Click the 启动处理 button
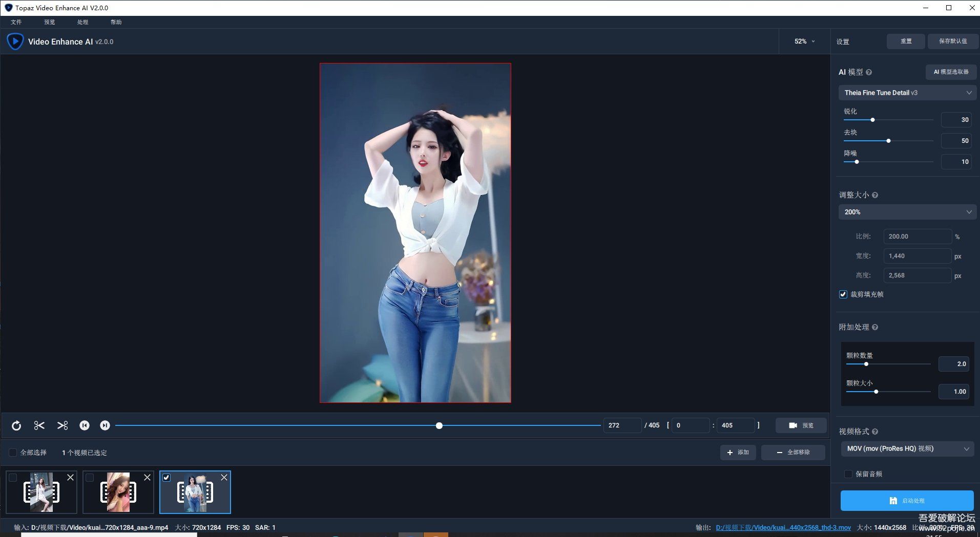 tap(907, 501)
